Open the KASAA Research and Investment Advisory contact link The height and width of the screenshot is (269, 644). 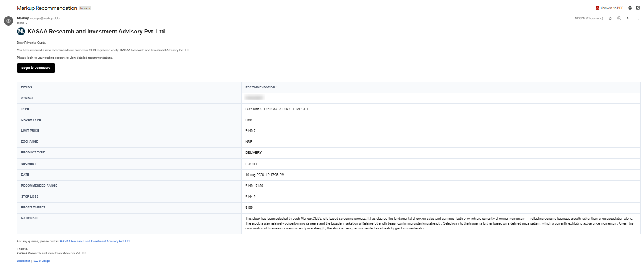tap(95, 241)
